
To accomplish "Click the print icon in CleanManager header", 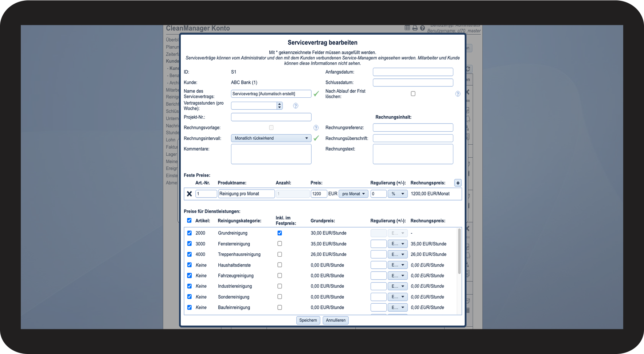I will pos(415,28).
